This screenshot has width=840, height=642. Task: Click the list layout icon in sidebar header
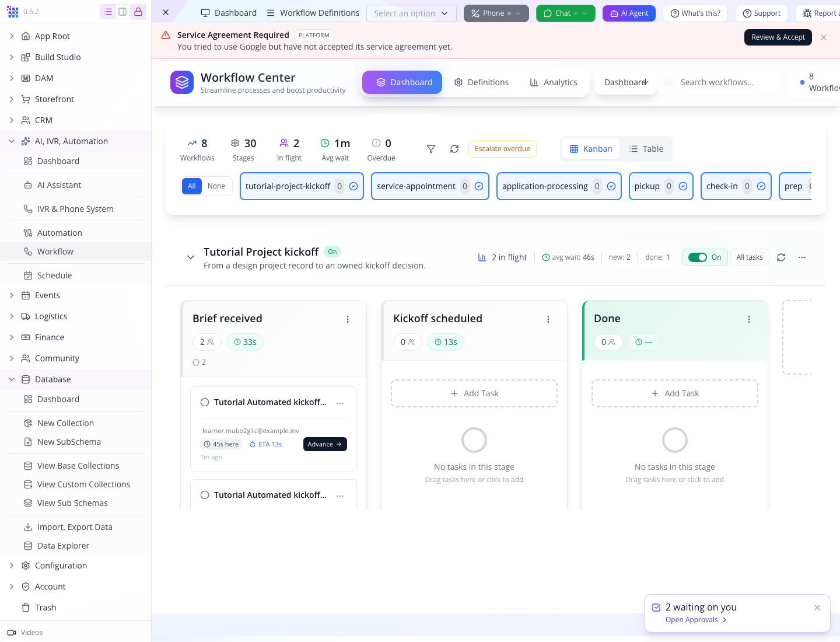click(x=108, y=12)
